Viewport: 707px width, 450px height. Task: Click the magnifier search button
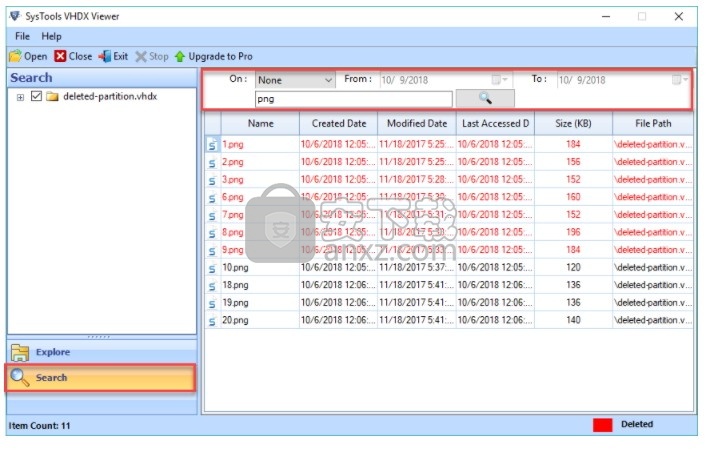point(485,98)
